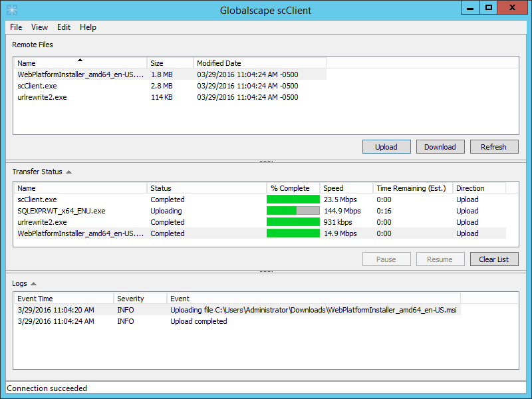Viewport: 532px width, 399px height.
Task: Maximize the scClient window
Action: tap(489, 8)
